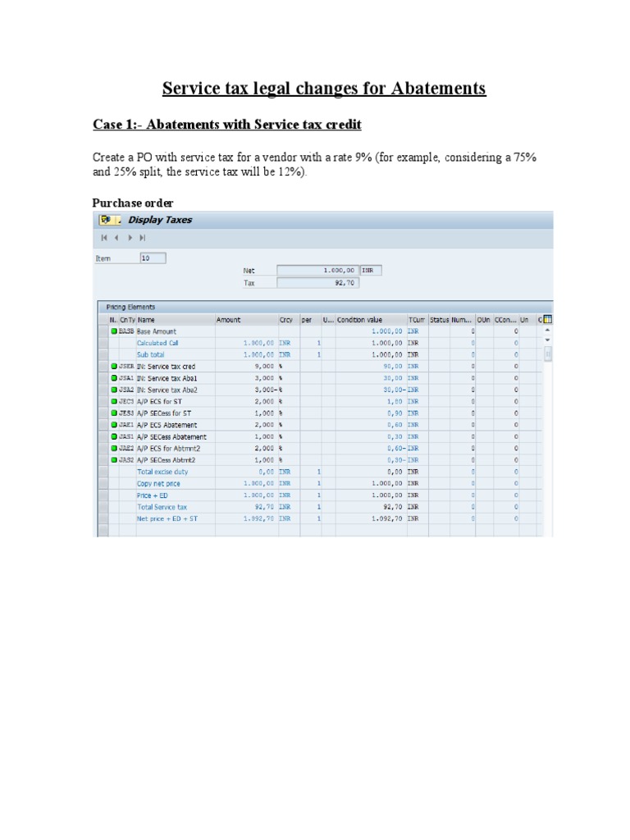Click A/P SECess for ST name
This screenshot has height=840, width=630.
click(164, 413)
